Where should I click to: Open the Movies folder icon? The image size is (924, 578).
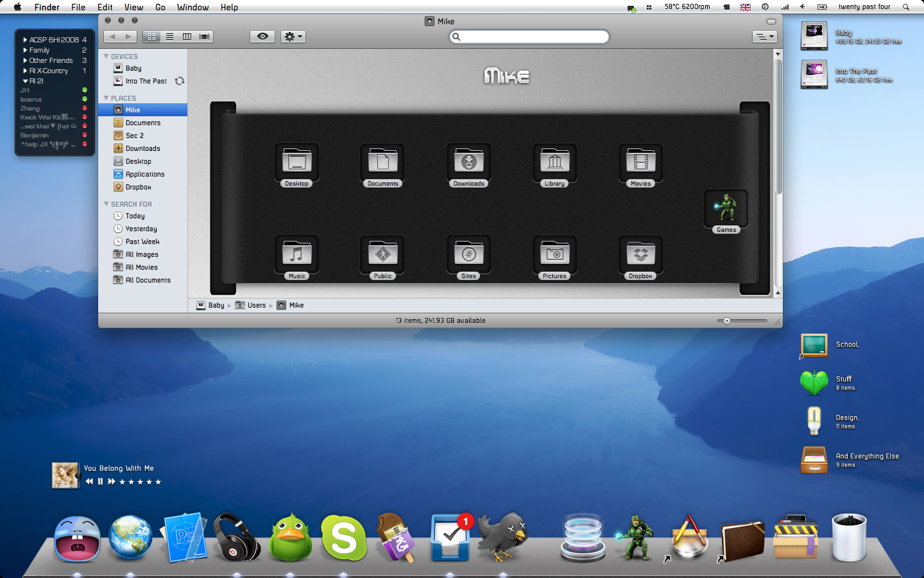(640, 162)
